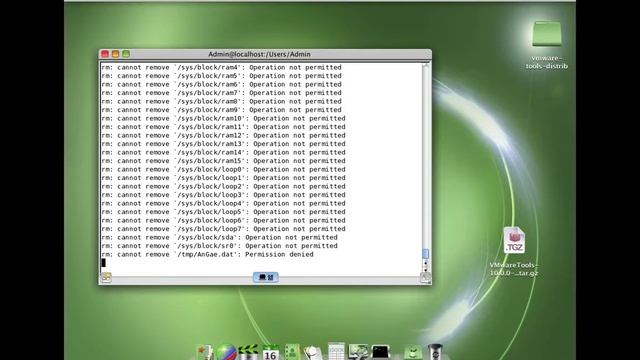
Task: Select the vmware-tools-distrib desktop folder
Action: [547, 45]
